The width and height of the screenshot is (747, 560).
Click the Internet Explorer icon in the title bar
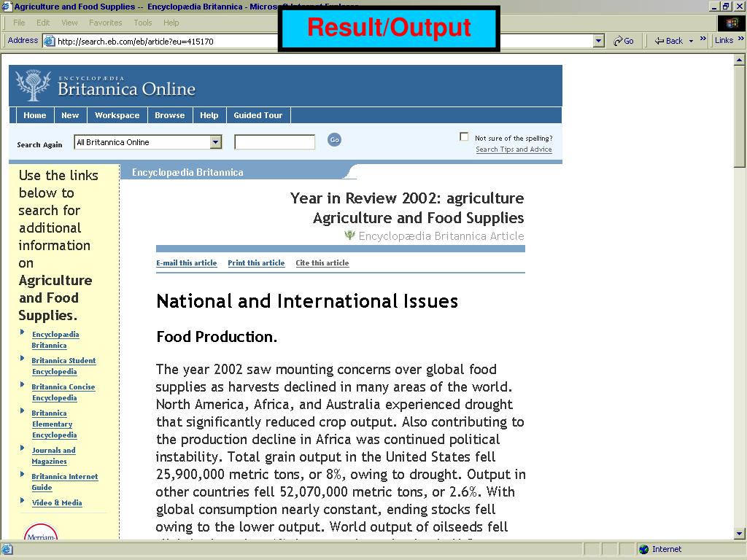(x=7, y=6)
